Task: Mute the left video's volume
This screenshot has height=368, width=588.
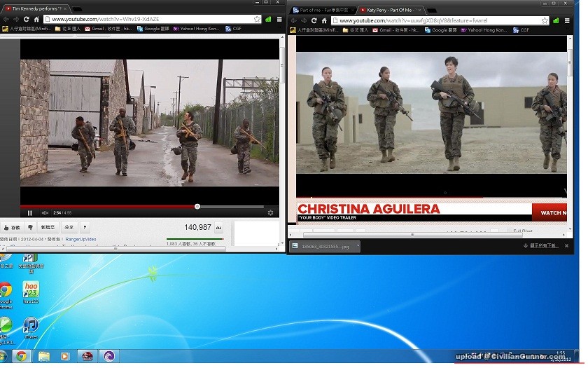Action: tap(45, 212)
